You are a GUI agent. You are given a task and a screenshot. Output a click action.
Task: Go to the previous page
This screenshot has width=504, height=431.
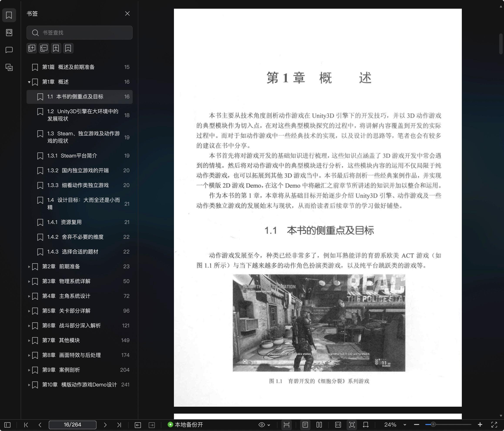point(40,425)
